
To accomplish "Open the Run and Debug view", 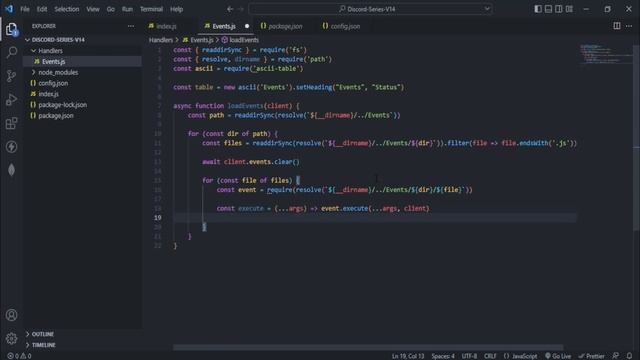I will point(11,100).
